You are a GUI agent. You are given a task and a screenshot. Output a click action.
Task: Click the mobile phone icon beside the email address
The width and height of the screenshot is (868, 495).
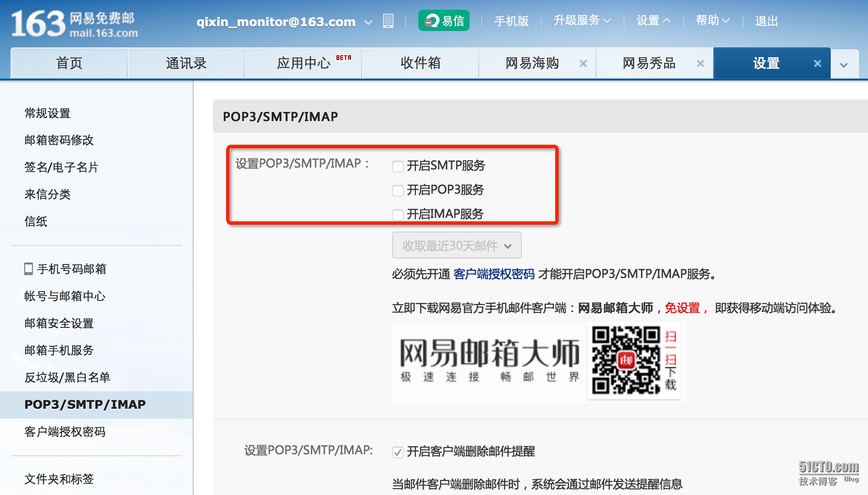[x=388, y=21]
